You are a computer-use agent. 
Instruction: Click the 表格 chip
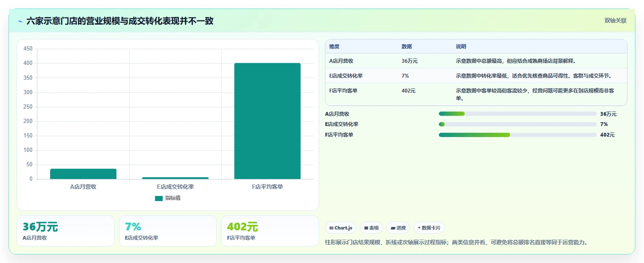[371, 228]
